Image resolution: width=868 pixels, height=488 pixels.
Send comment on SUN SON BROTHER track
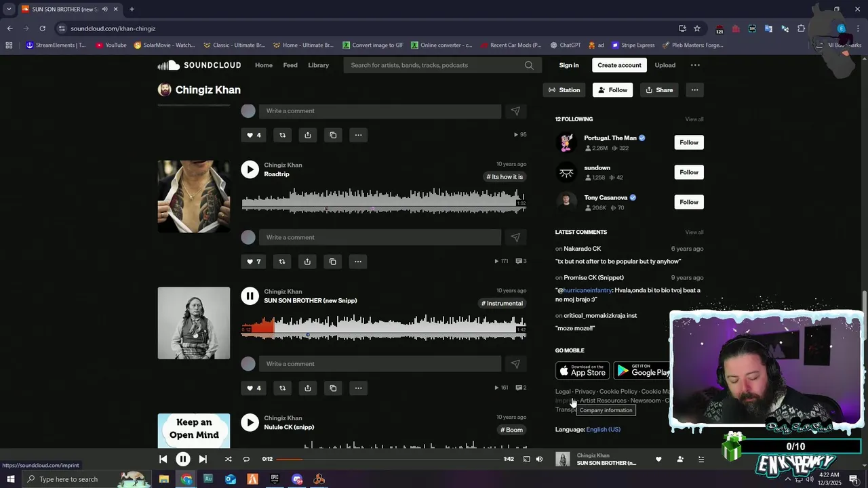click(x=515, y=364)
